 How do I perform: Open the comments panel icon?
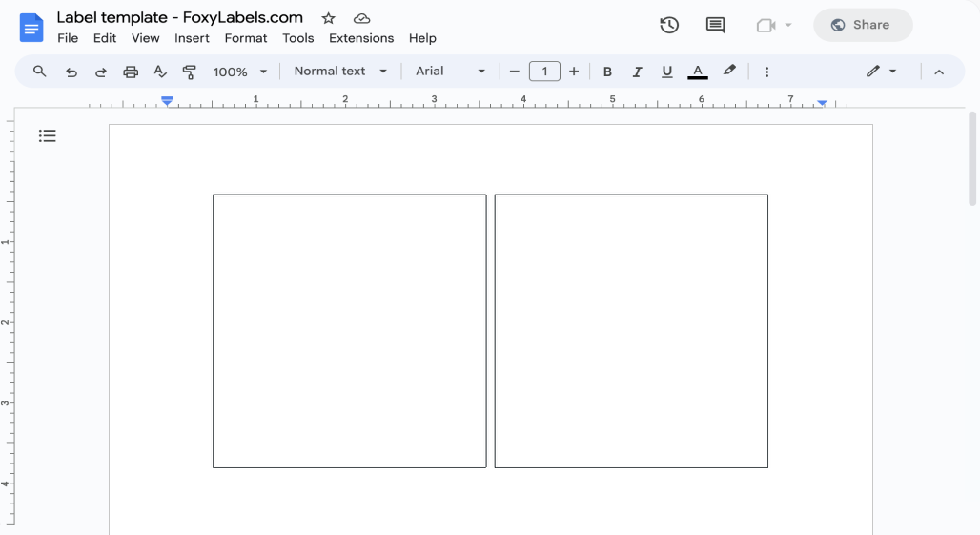coord(715,25)
